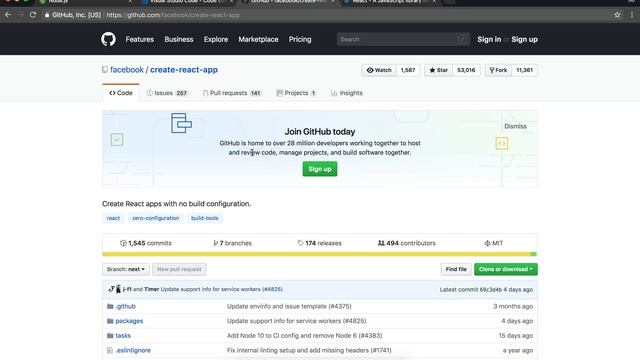640x360 pixels.
Task: Open the Code tab
Action: pyautogui.click(x=121, y=93)
